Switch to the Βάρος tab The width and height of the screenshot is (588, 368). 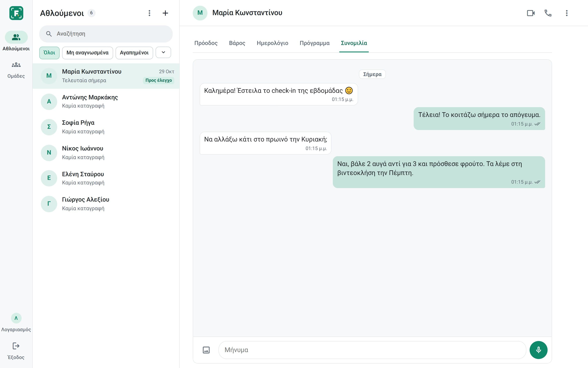coord(237,43)
